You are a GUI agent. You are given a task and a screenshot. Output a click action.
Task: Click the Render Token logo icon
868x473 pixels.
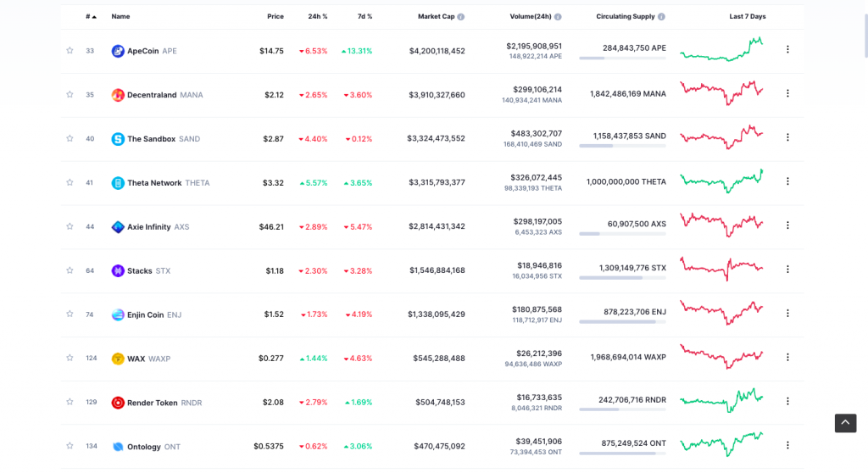point(118,403)
